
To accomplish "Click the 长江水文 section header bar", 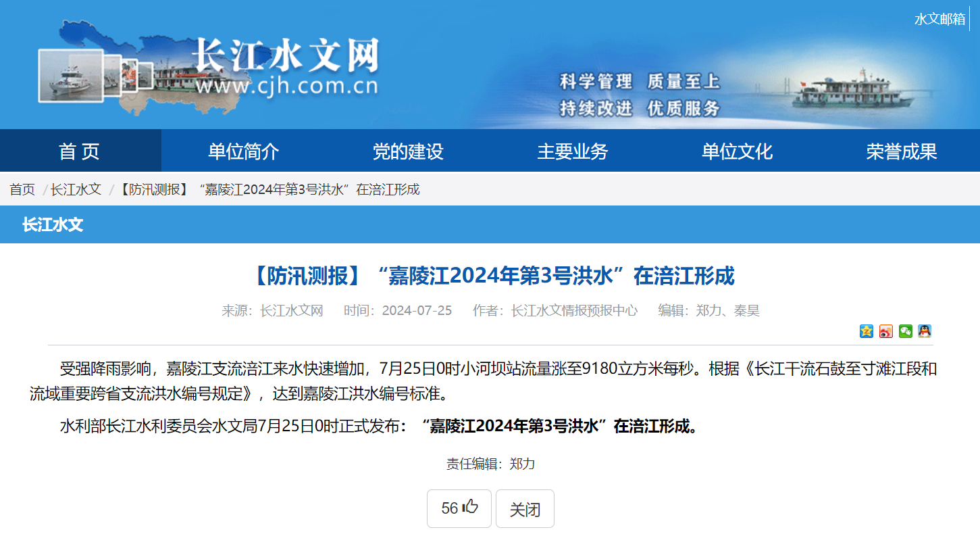I will pos(53,225).
